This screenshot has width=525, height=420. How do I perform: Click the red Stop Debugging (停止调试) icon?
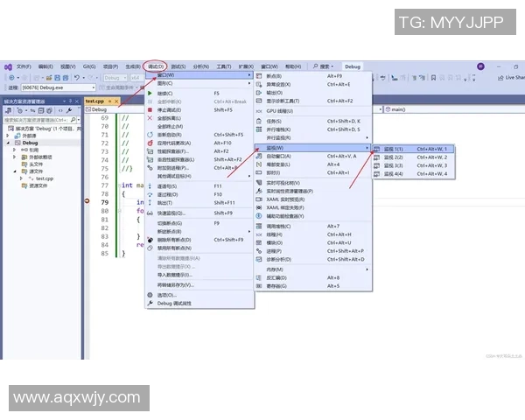(x=150, y=109)
